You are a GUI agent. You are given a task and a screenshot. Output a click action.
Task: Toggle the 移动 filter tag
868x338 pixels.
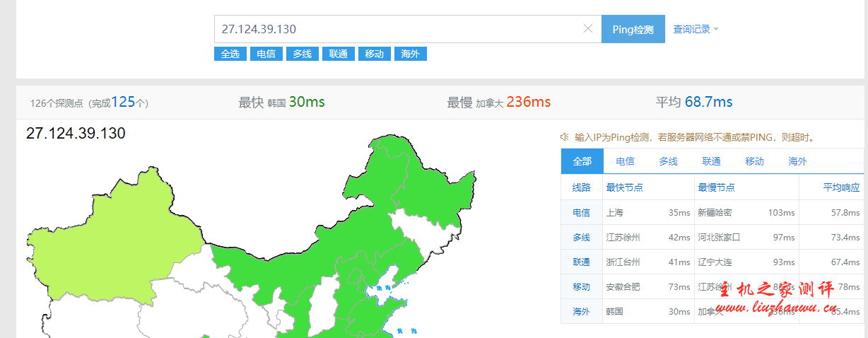click(375, 54)
